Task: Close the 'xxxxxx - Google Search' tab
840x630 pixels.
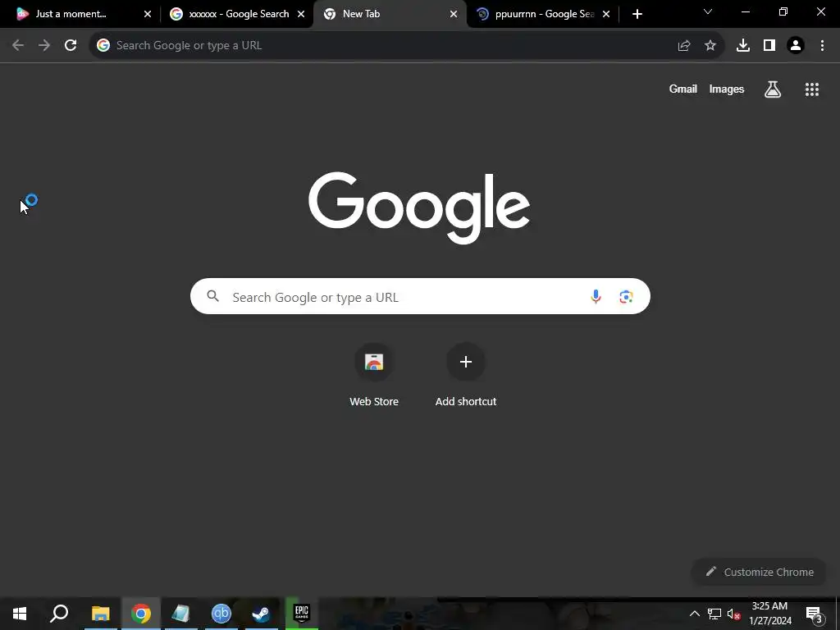Action: pyautogui.click(x=301, y=14)
